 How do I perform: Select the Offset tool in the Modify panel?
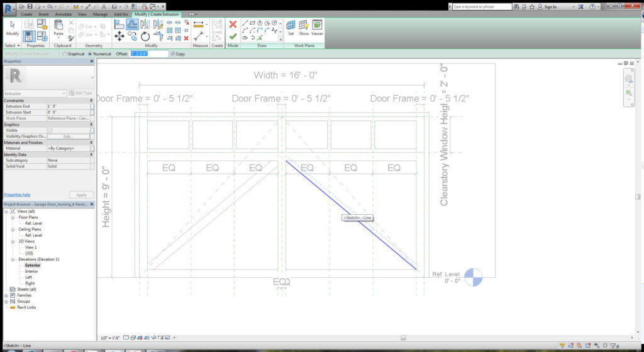pyautogui.click(x=132, y=25)
